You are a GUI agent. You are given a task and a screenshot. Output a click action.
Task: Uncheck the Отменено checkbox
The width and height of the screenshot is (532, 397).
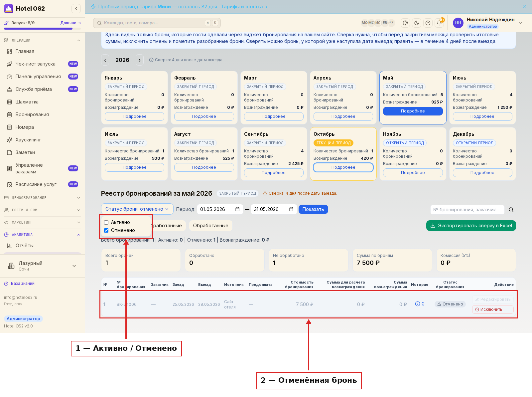[x=106, y=230]
